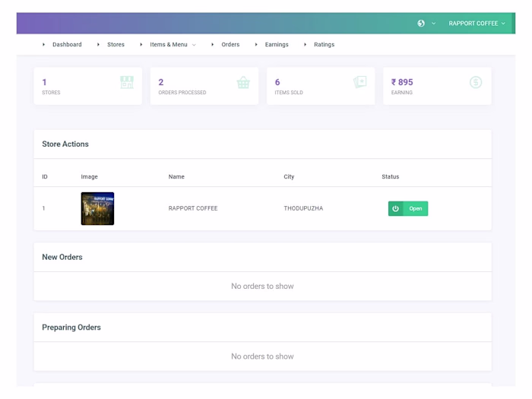Click the arrow bullet before Items & Menu
Viewport: 532px width, 399px height.
pos(141,44)
